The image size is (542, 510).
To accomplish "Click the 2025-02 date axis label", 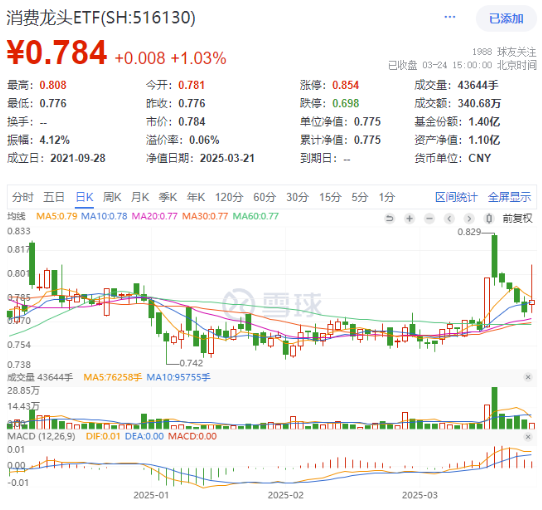I will tap(285, 495).
